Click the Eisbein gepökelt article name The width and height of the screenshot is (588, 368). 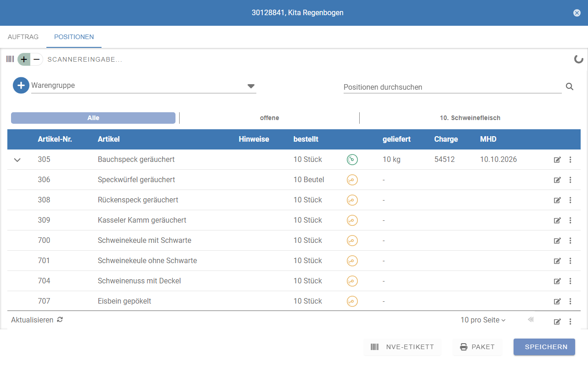[124, 301]
